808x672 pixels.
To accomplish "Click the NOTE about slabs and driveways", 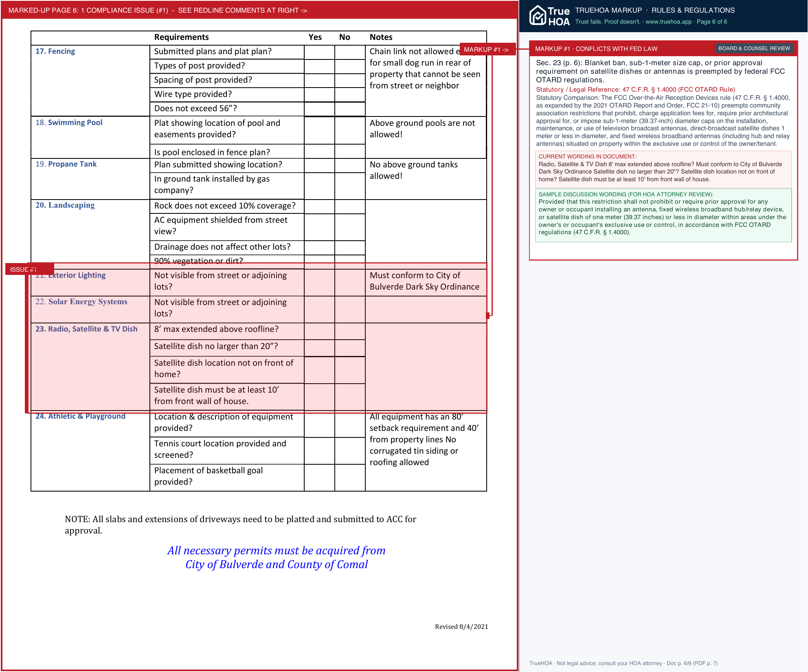I will pyautogui.click(x=240, y=525).
